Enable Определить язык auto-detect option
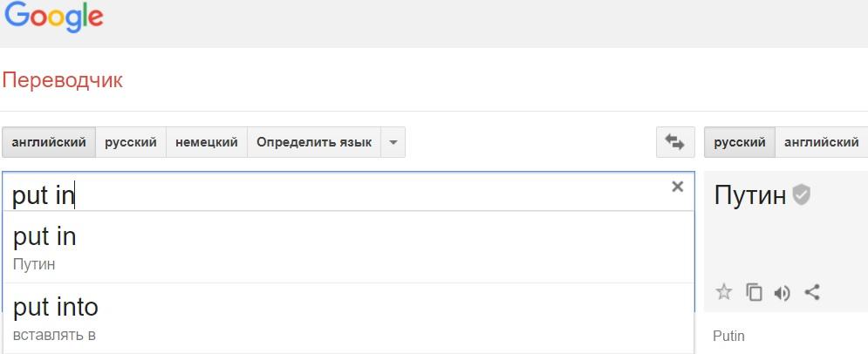Image resolution: width=868 pixels, height=354 pixels. pos(314,142)
